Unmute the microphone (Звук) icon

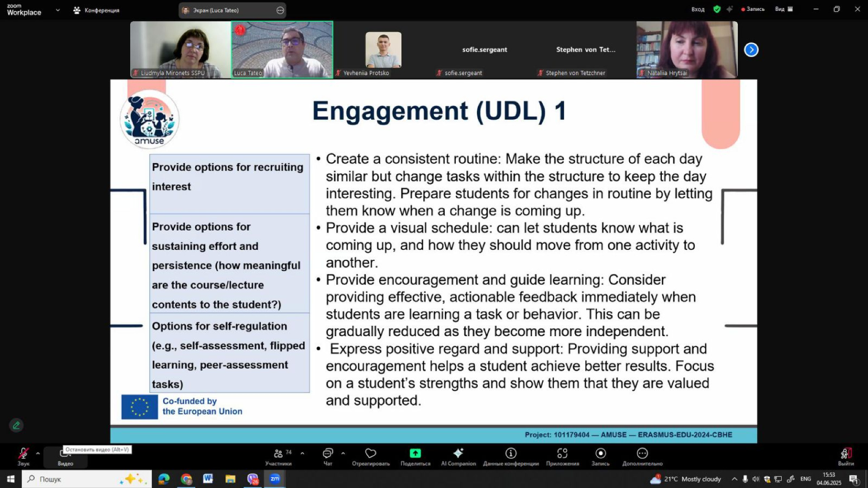point(24,453)
